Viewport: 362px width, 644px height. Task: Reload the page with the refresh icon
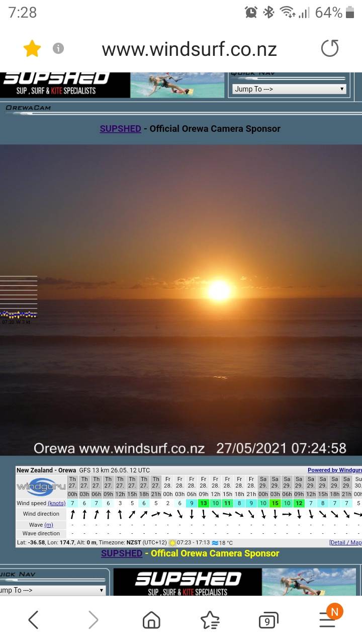pyautogui.click(x=330, y=49)
